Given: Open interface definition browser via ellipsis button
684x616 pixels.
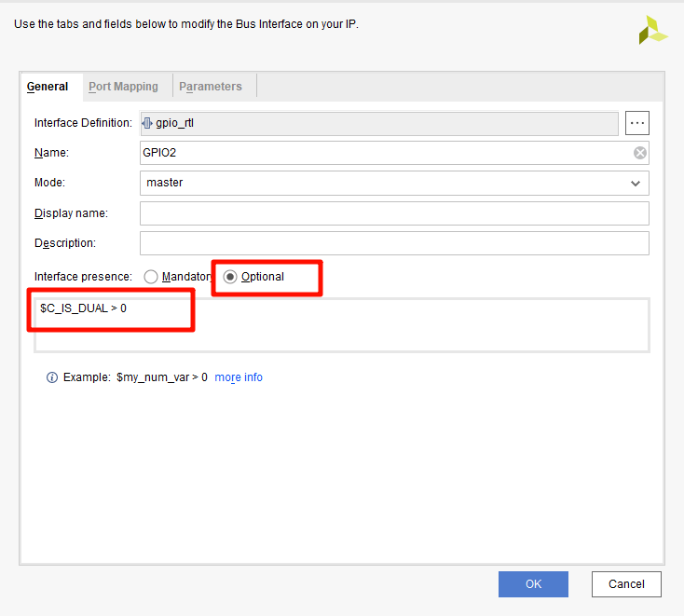Looking at the screenshot, I should (636, 123).
